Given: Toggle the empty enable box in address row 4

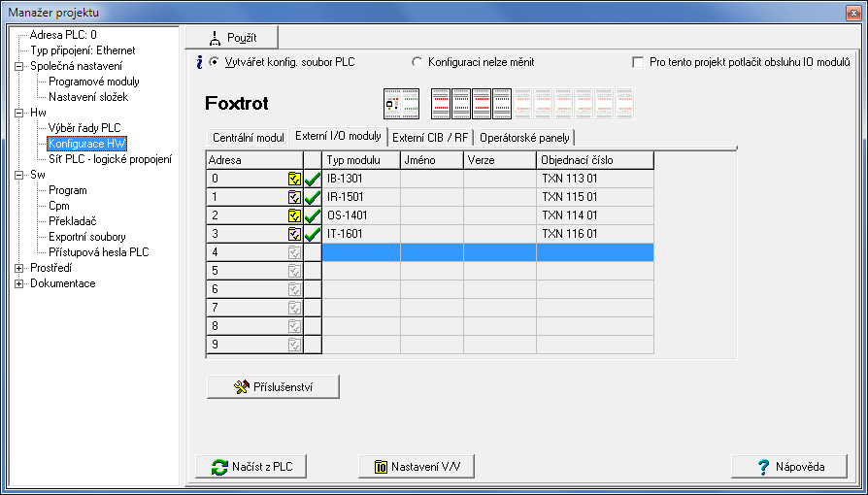Looking at the screenshot, I should click(x=313, y=252).
